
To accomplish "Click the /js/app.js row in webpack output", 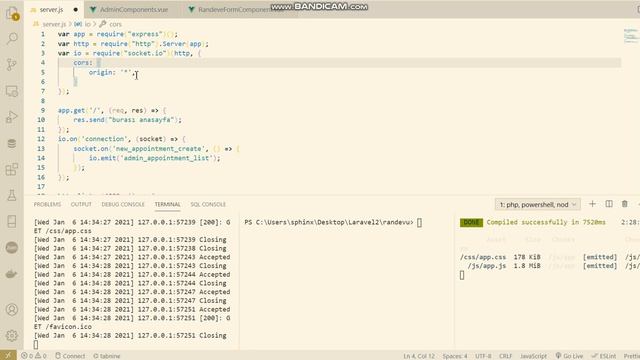I will tap(553, 266).
